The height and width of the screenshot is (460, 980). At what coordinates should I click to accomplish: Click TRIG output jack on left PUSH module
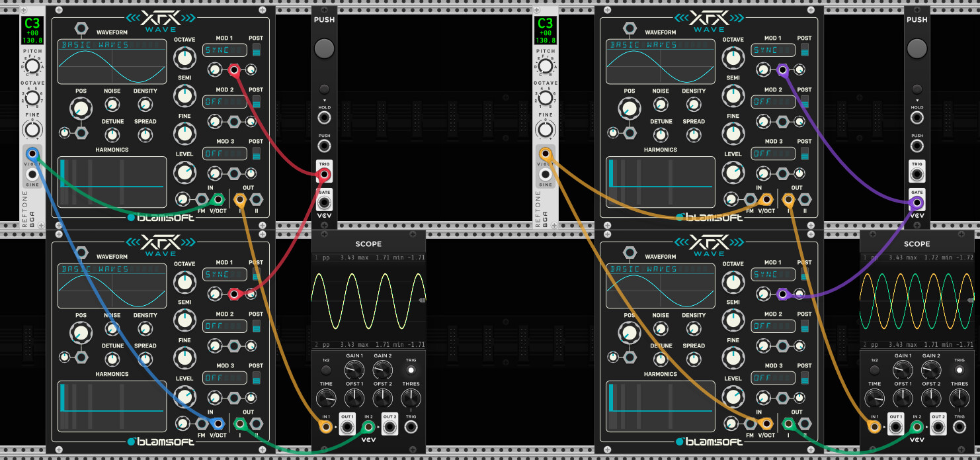pos(324,175)
